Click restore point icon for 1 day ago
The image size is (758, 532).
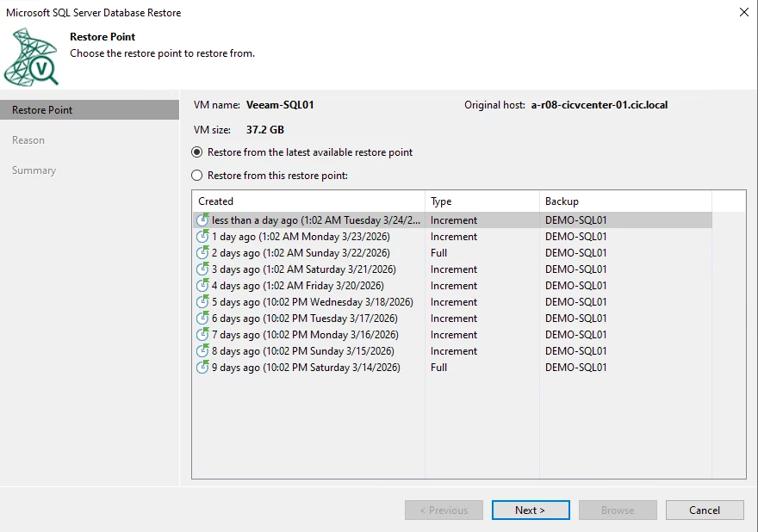(202, 236)
